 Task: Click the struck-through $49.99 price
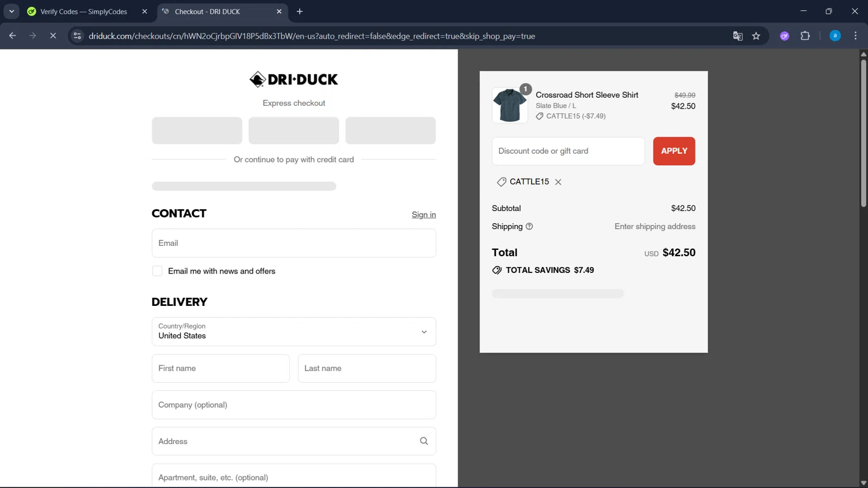point(685,95)
